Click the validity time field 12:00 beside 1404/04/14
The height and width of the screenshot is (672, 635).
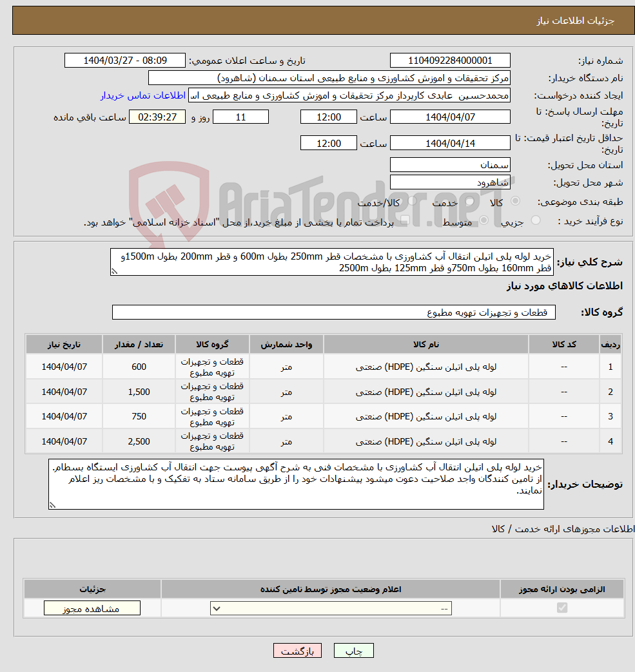point(328,143)
